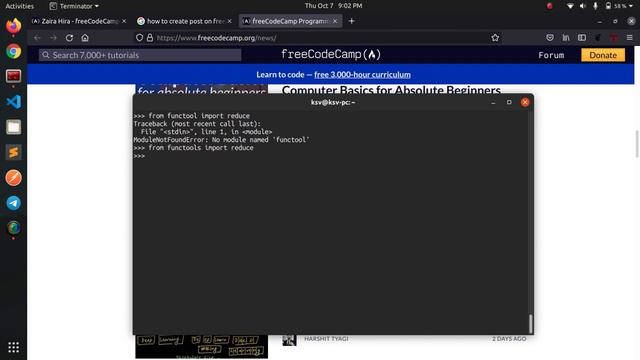Open the Wi-Fi system indicator

tap(570, 6)
